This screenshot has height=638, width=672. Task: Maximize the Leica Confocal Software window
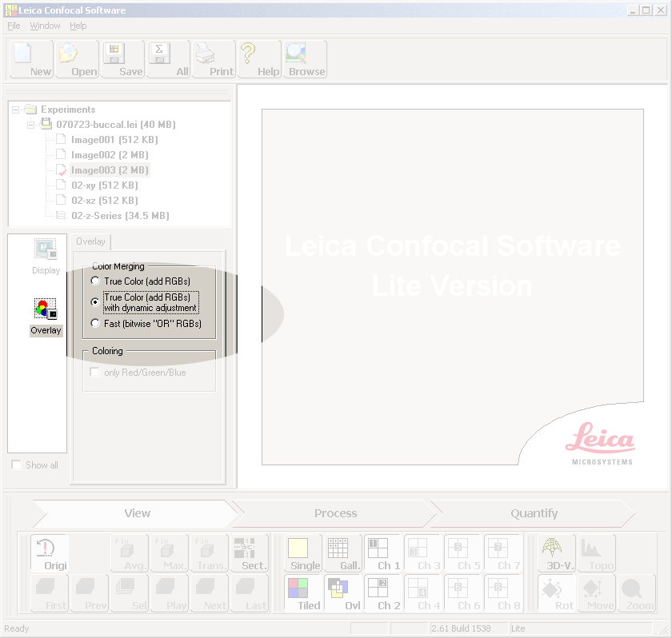(646, 10)
